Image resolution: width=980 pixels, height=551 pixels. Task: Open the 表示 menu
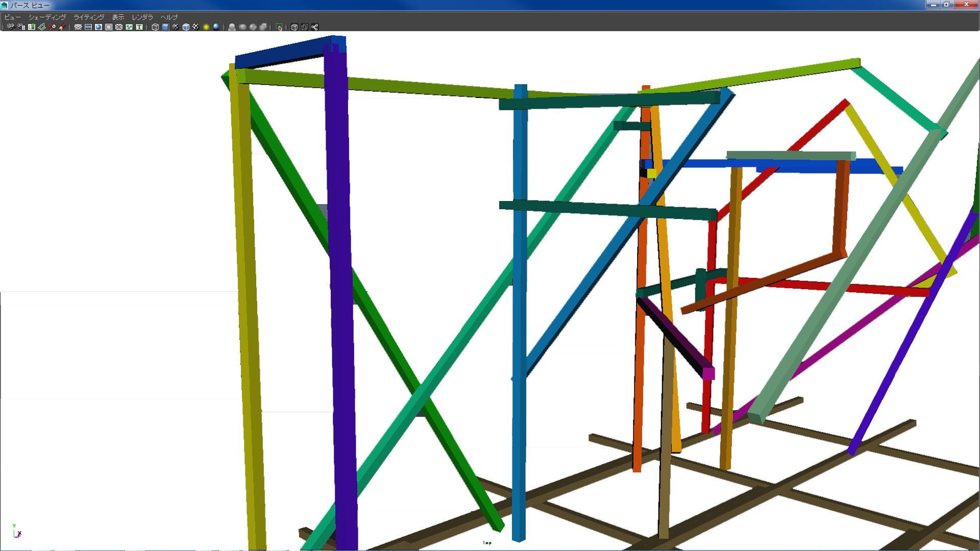118,17
